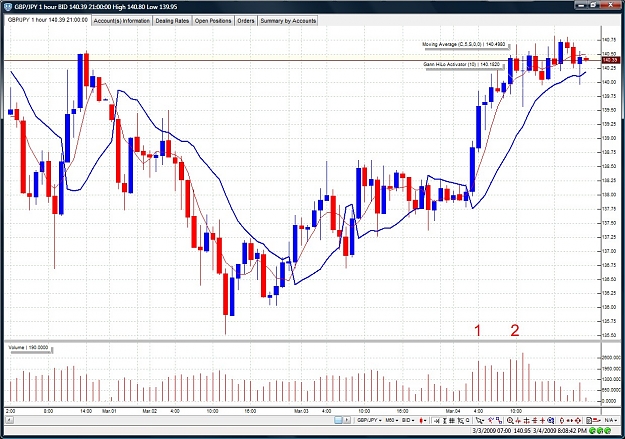Click the Volume indicator label
This screenshot has height=439, width=625.
tap(28, 348)
